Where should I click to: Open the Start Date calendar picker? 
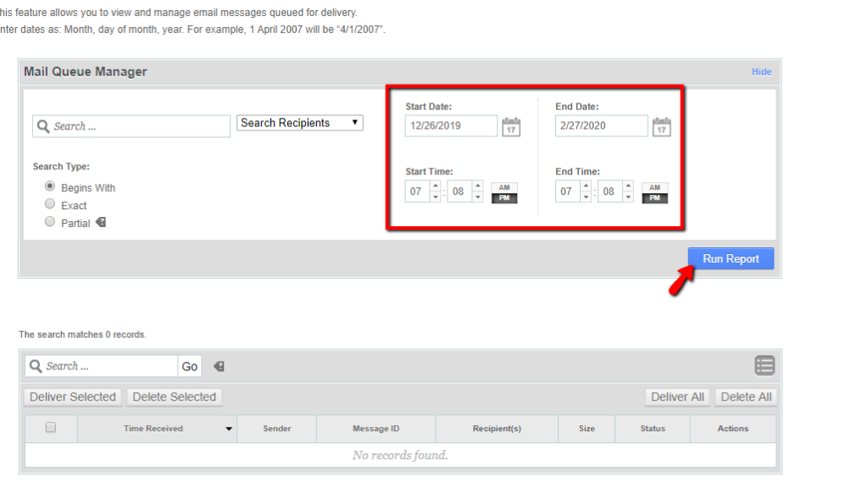[511, 127]
